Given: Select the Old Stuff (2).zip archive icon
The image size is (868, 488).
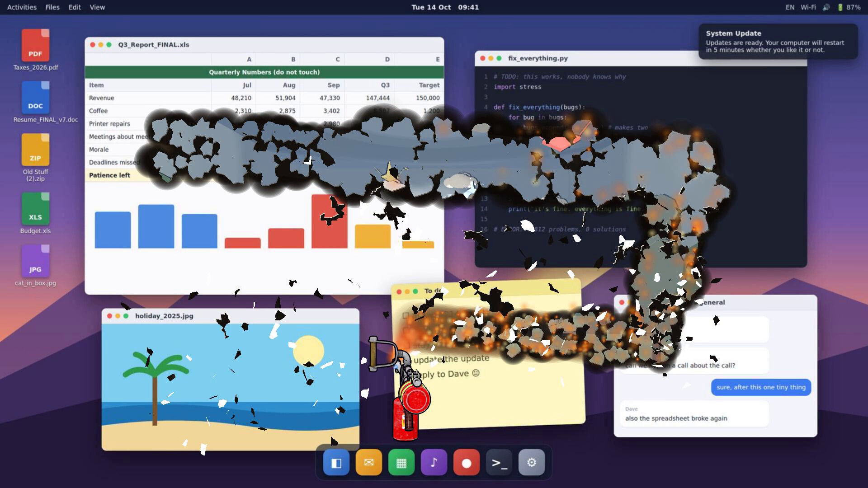Looking at the screenshot, I should point(35,158).
